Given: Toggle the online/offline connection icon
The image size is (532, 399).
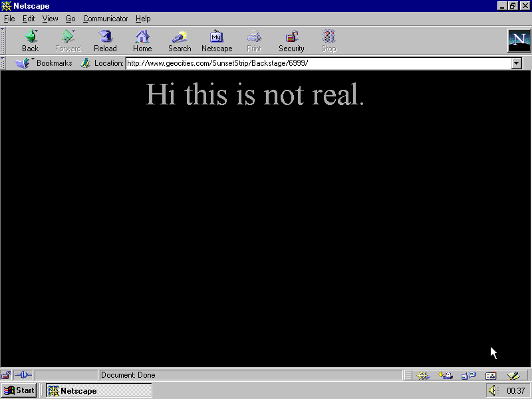Looking at the screenshot, I should click(x=23, y=375).
